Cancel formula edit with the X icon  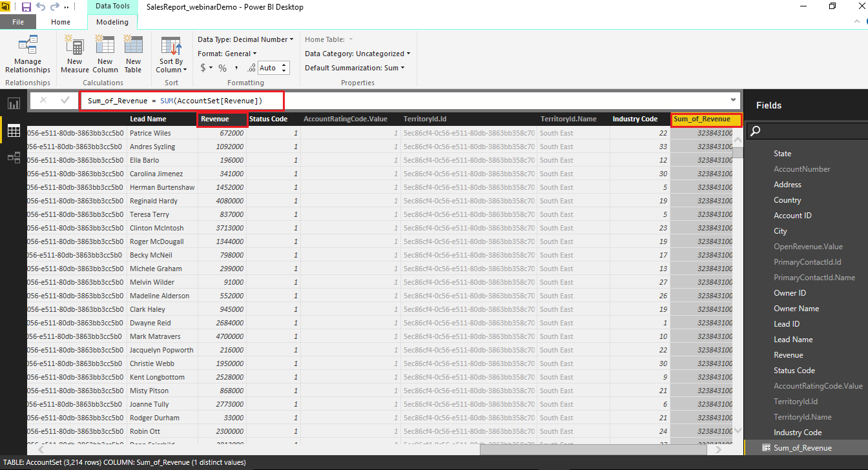43,100
